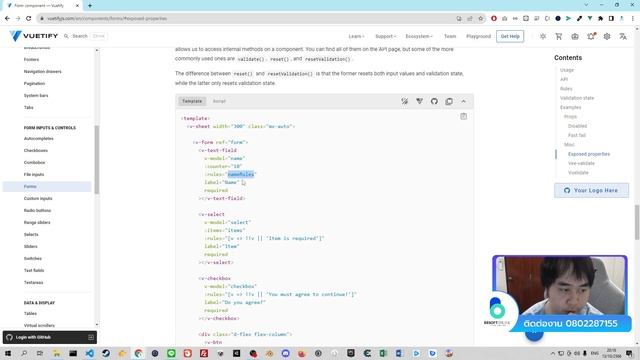Click Login with GitHub button
Screen dimensions: 640x360
(x=50, y=337)
